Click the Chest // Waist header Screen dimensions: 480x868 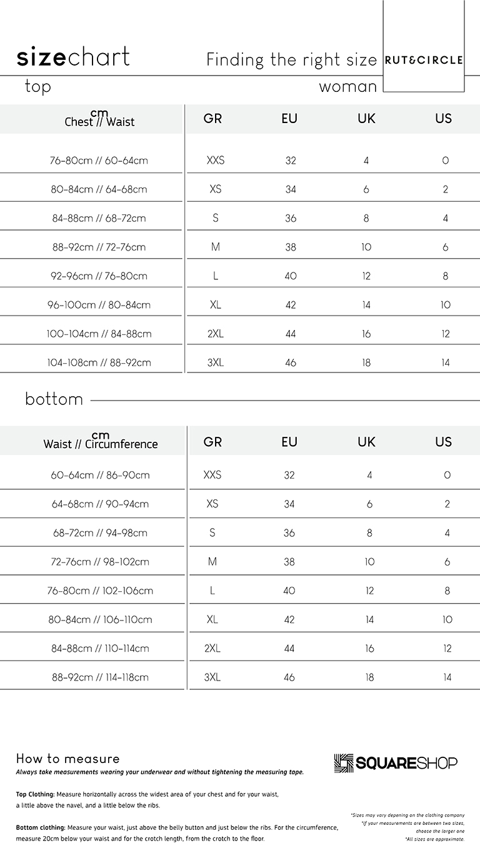tap(99, 119)
